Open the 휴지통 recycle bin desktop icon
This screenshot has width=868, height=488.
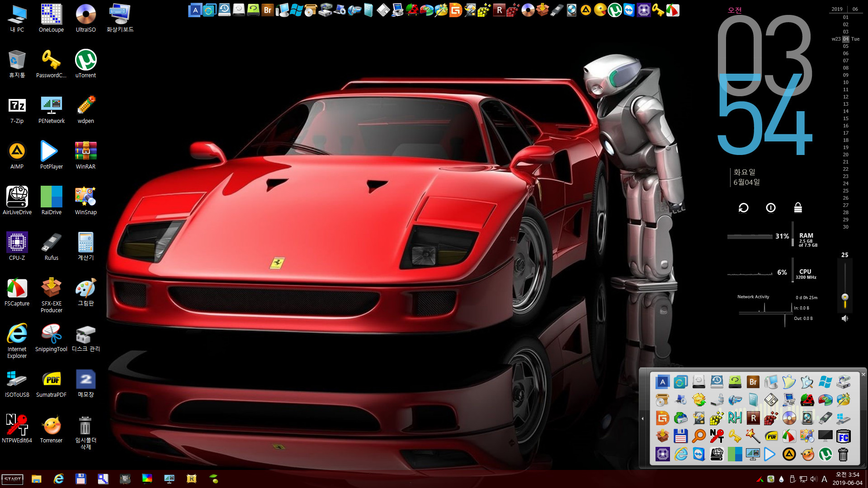[17, 64]
